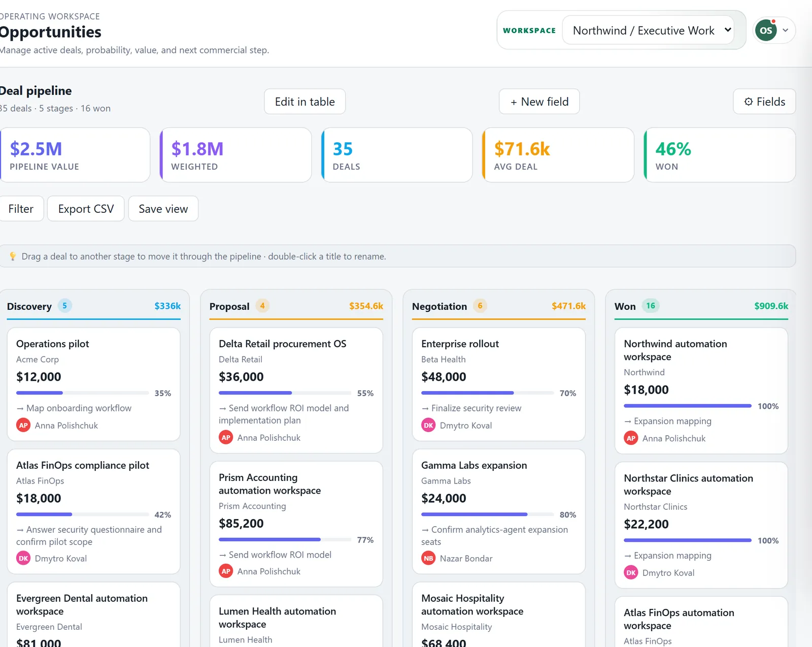
Task: Click the Proposal count badge 4
Action: point(262,306)
